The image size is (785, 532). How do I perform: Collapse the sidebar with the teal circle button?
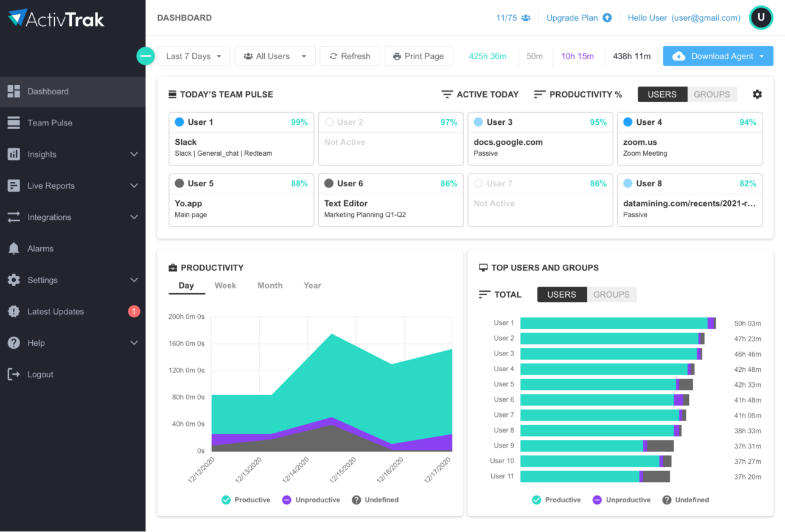click(145, 55)
